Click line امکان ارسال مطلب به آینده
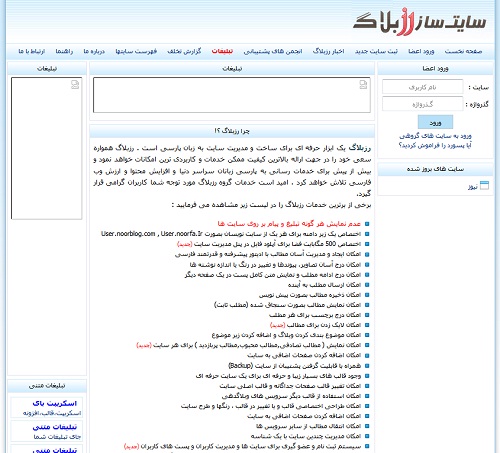The image size is (500, 453). 324,285
